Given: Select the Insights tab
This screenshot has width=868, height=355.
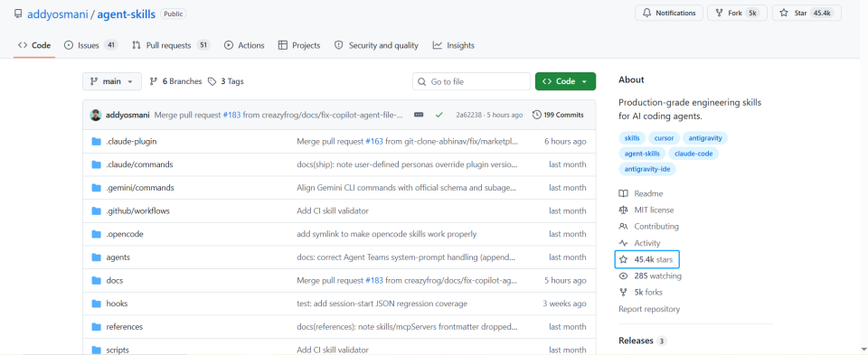Looking at the screenshot, I should point(453,45).
